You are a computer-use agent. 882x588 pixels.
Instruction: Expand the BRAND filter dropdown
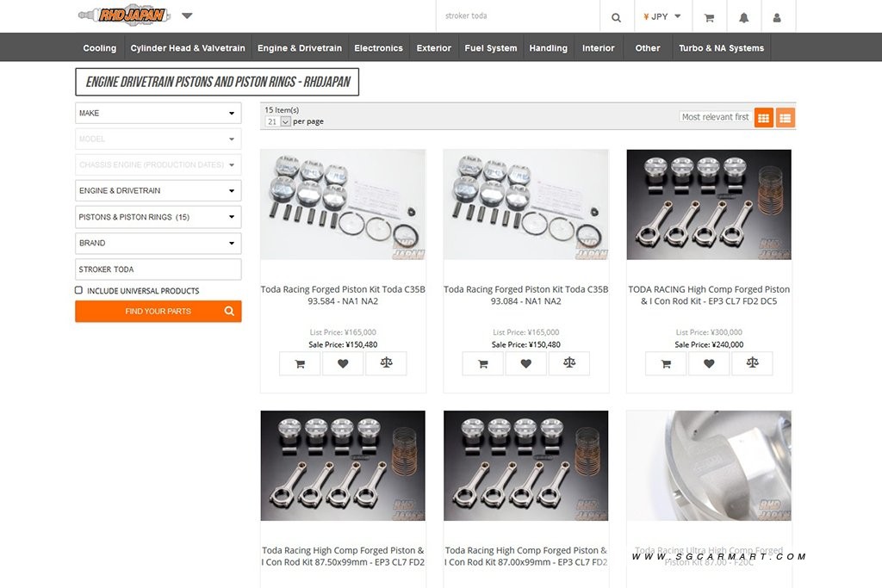158,243
